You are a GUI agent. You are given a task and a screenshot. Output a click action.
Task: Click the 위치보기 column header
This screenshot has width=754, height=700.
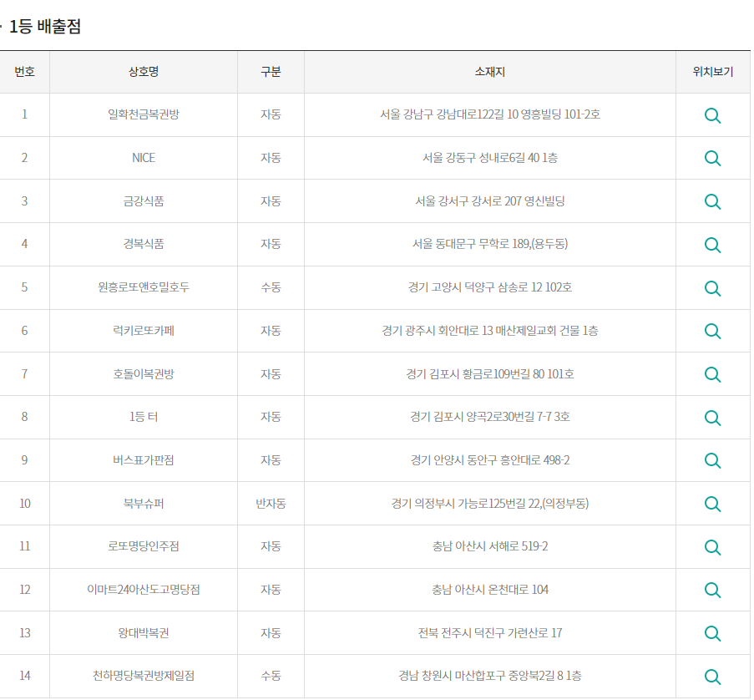click(712, 72)
